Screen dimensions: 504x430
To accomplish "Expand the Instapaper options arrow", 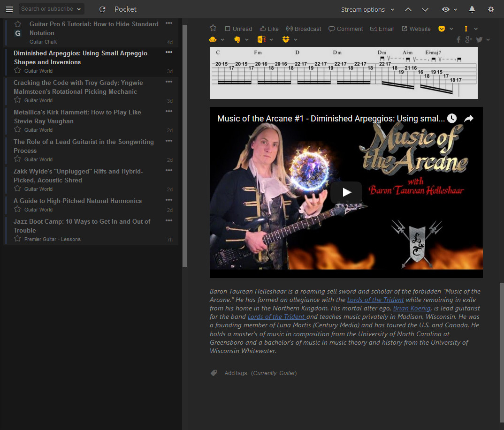I will pyautogui.click(x=476, y=29).
